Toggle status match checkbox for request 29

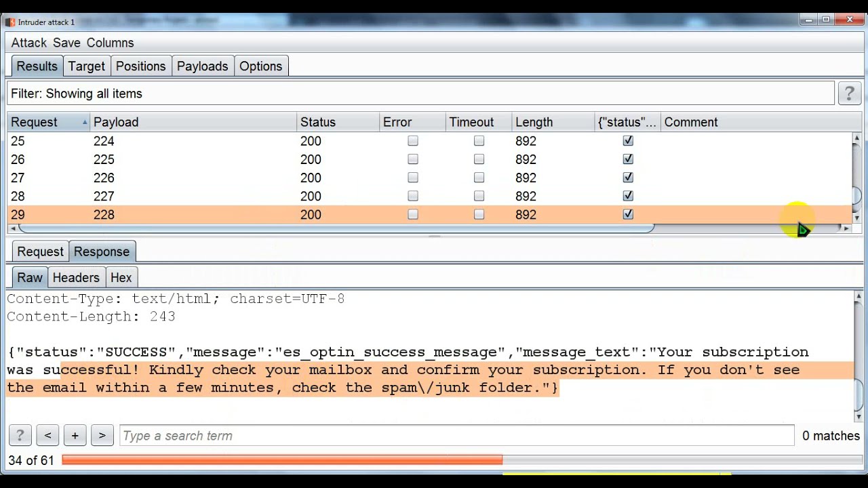[628, 214]
